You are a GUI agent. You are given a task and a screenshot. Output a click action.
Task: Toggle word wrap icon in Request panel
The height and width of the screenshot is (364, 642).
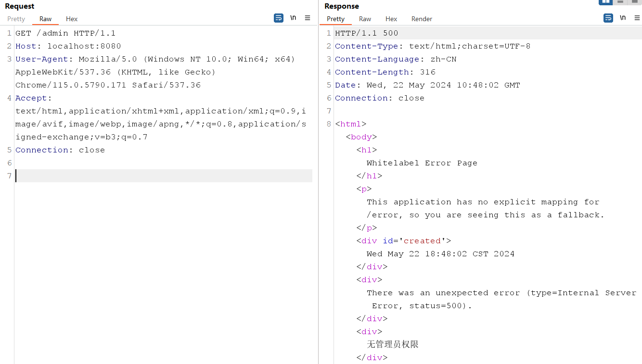(x=279, y=18)
